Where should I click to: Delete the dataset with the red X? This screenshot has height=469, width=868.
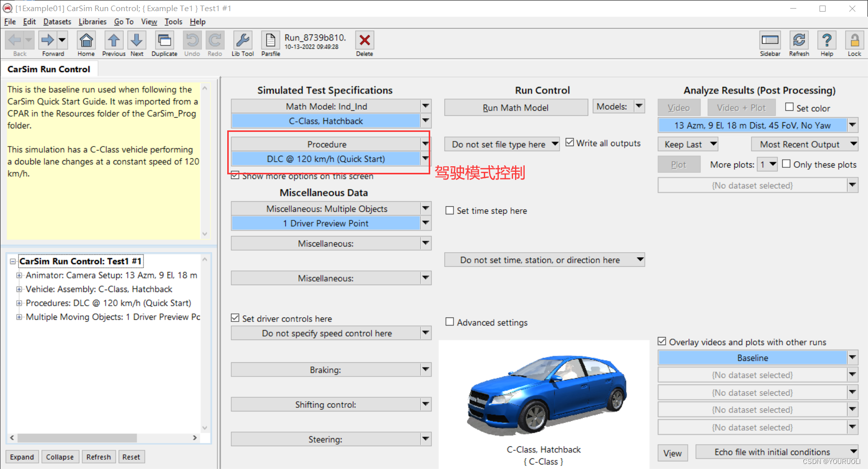tap(365, 40)
